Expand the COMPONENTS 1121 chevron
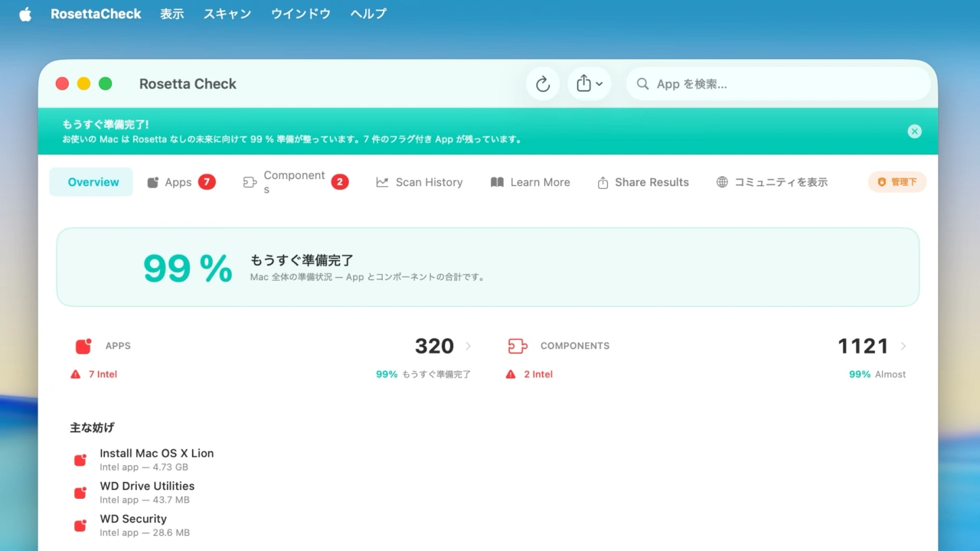The height and width of the screenshot is (551, 980). pos(903,346)
